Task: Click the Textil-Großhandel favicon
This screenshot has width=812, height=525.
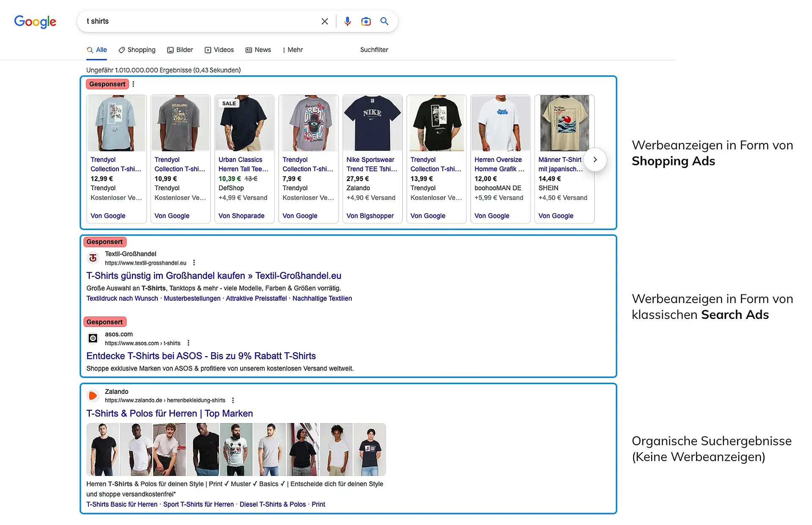Action: pyautogui.click(x=93, y=258)
